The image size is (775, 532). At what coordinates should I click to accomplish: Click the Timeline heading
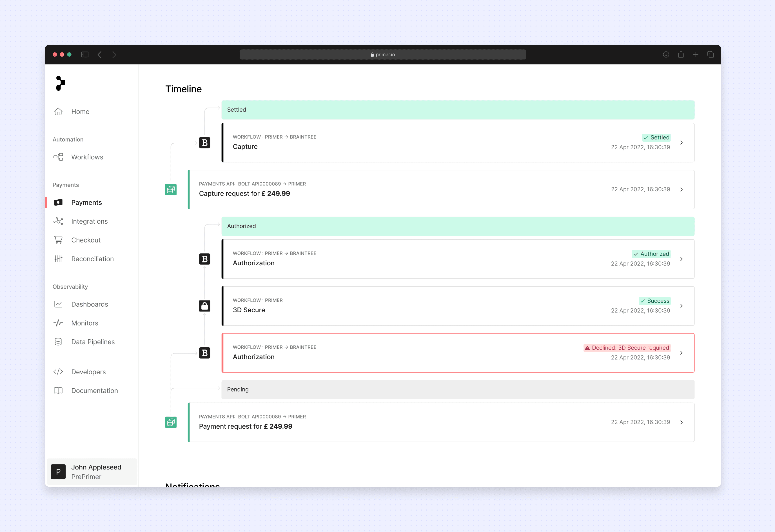point(183,89)
